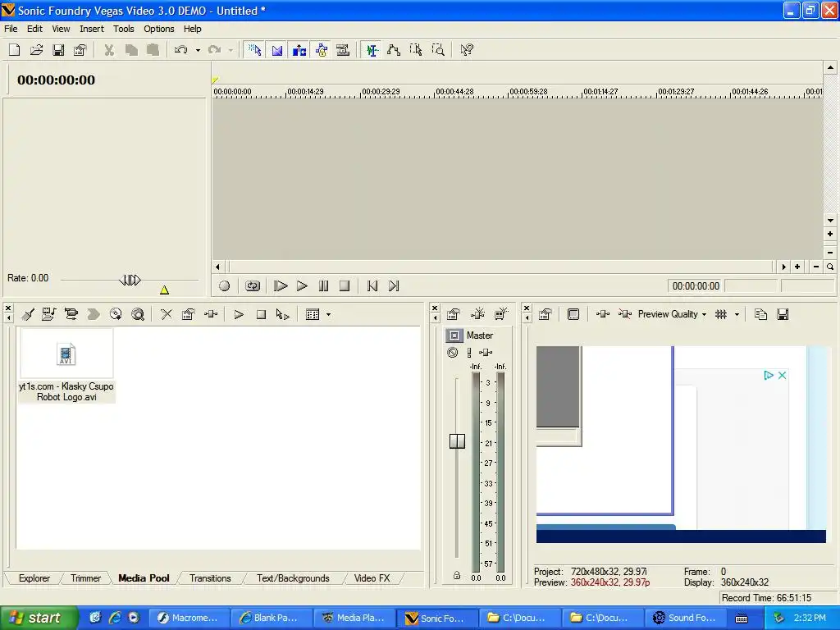The image size is (840, 630).
Task: Switch to the Transitions tab
Action: [x=210, y=578]
